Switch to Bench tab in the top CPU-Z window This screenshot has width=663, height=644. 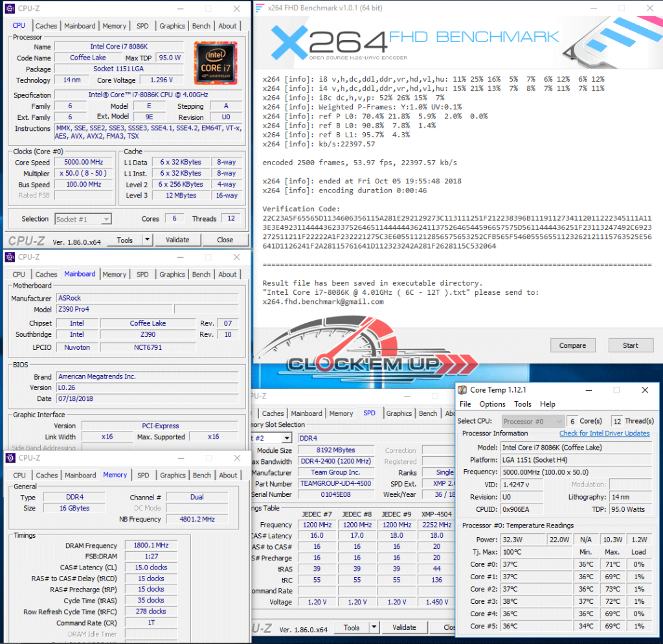coord(201,26)
